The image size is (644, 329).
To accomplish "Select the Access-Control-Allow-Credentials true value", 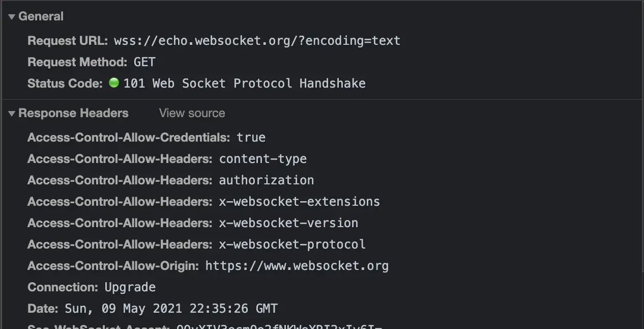I will click(251, 137).
